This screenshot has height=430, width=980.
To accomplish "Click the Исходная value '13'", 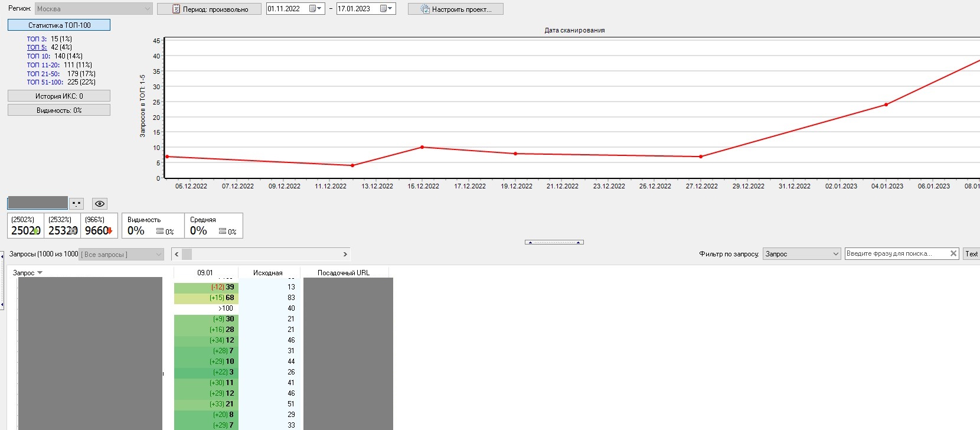I will (x=291, y=287).
